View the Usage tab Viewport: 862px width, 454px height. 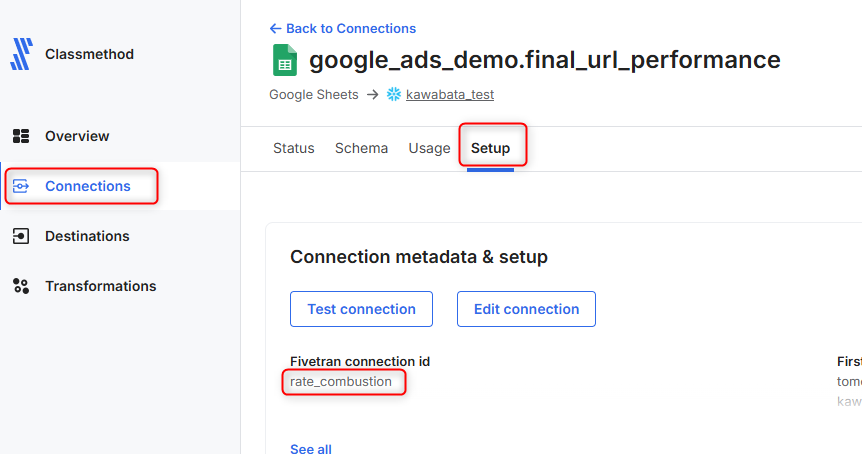429,148
